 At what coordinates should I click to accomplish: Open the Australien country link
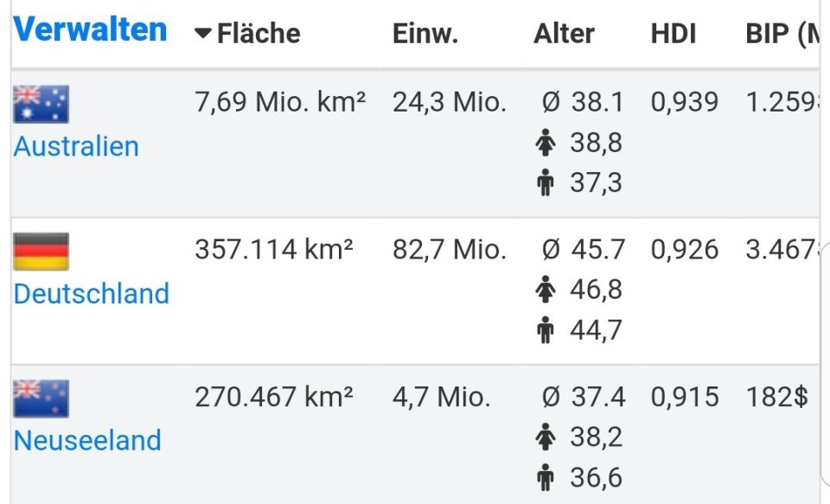point(76,146)
